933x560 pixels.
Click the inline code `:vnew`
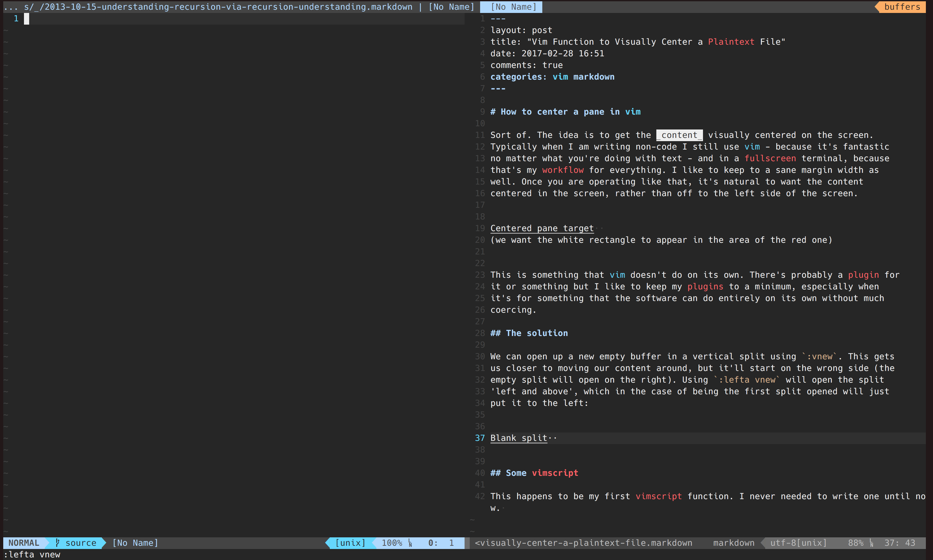click(819, 357)
